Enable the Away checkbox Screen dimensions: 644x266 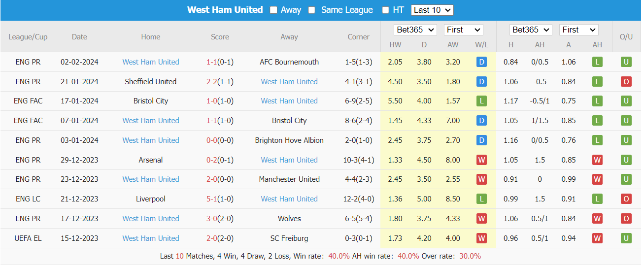[x=274, y=10]
